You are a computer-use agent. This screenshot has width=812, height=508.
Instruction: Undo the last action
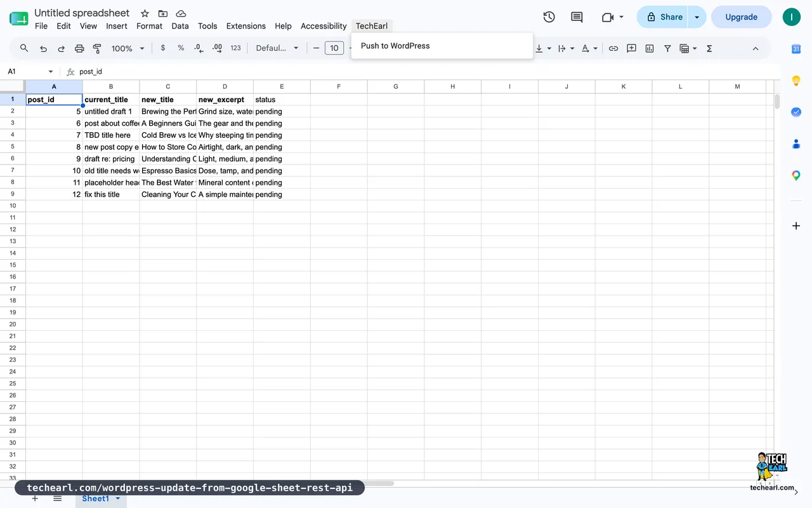click(43, 48)
